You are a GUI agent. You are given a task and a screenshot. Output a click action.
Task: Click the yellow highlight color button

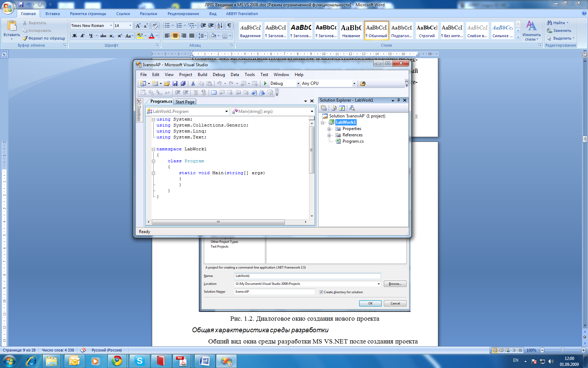(x=140, y=36)
